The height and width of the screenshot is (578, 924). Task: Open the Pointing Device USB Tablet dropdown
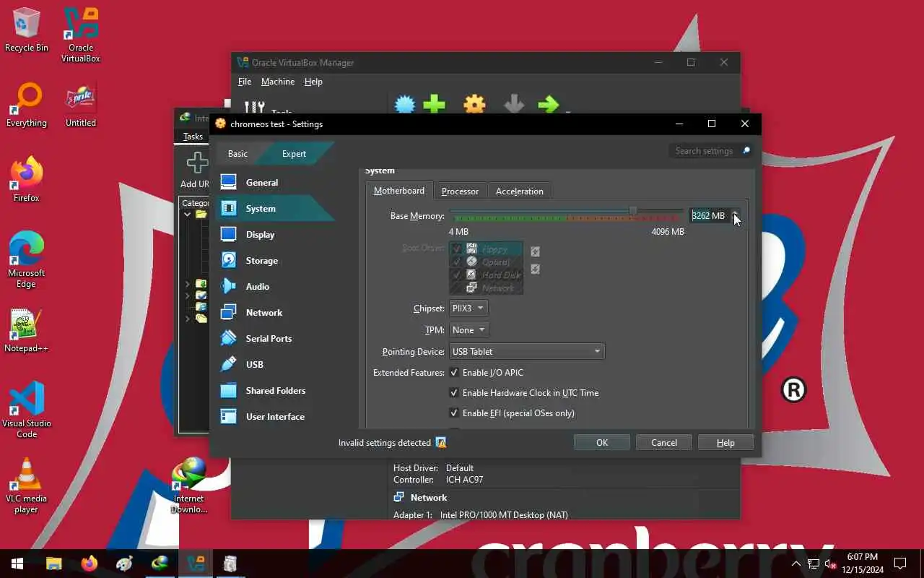pyautogui.click(x=527, y=352)
